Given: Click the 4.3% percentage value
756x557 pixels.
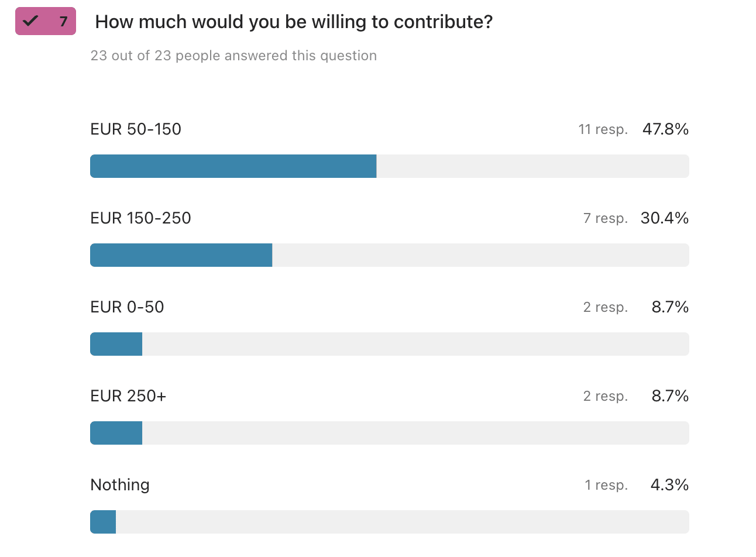Looking at the screenshot, I should (x=669, y=485).
